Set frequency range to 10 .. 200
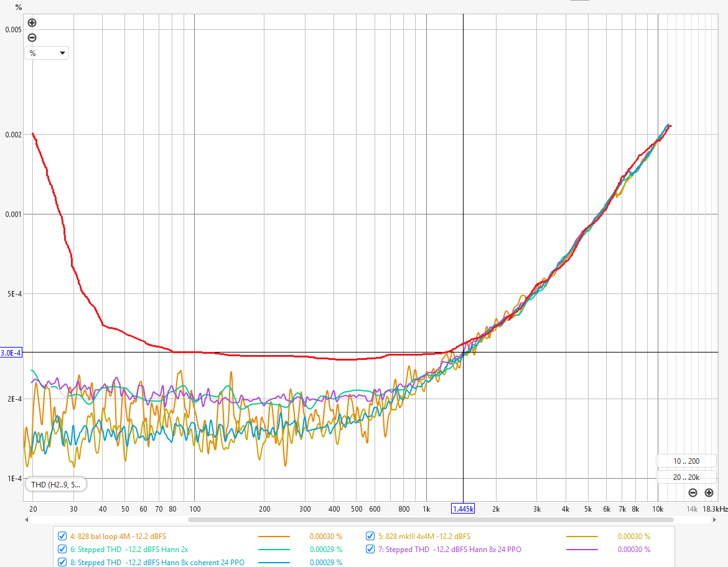Screen dimensions: 728x567 [x=686, y=461]
